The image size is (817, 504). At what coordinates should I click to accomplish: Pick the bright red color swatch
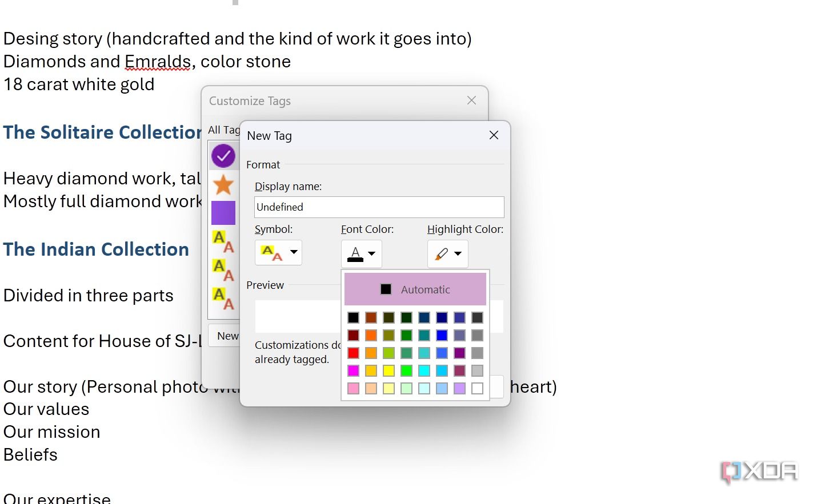click(x=354, y=353)
